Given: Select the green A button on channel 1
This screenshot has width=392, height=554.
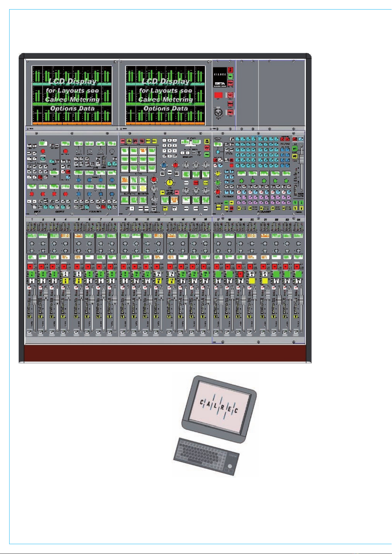Looking at the screenshot, I should pos(32,274).
